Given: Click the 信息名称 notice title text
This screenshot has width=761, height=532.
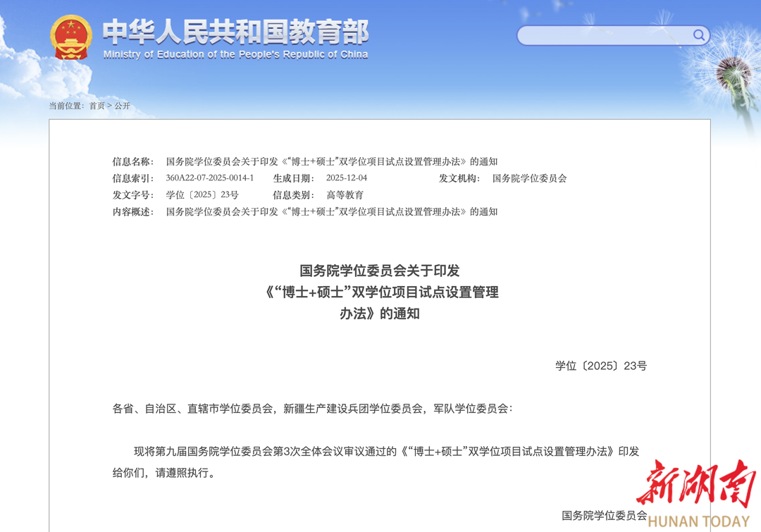Looking at the screenshot, I should click(331, 161).
